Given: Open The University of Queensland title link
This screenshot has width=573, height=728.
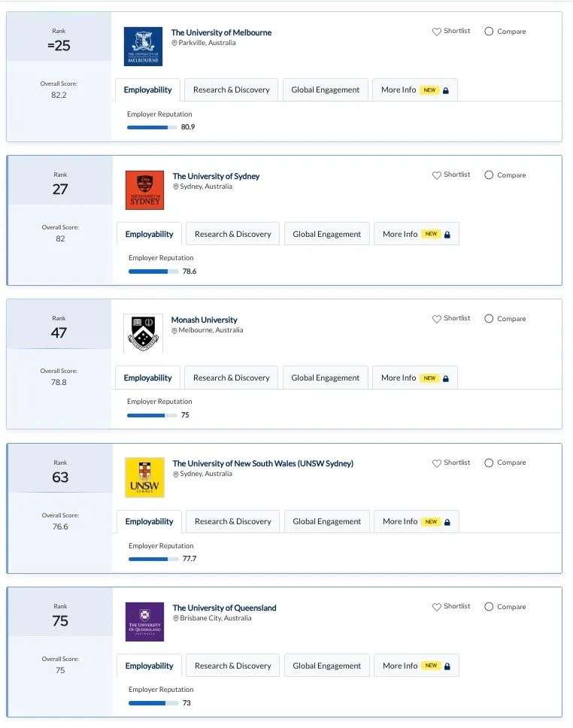Looking at the screenshot, I should point(224,608).
